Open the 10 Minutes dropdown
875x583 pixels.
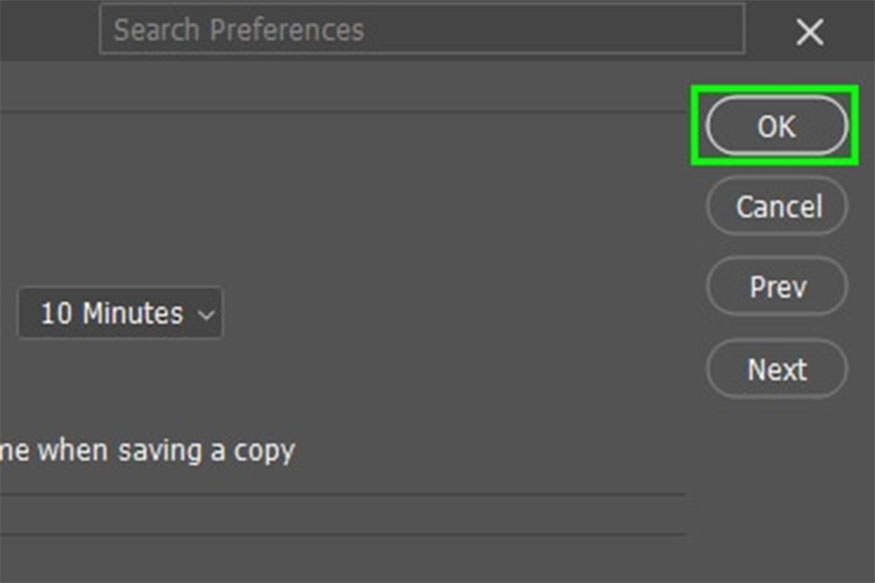120,313
